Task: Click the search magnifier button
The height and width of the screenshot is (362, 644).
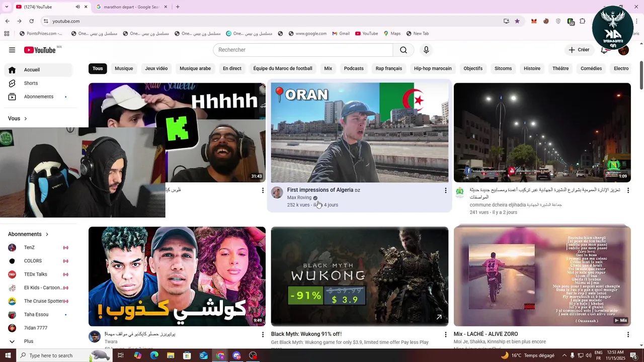Action: 404,50
